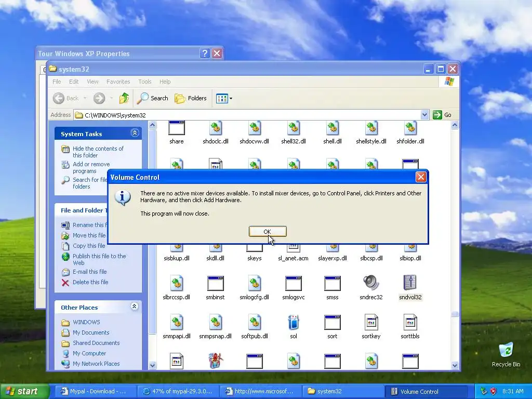532x399 pixels.
Task: Select the shellstyle.dll file icon
Action: 371,128
